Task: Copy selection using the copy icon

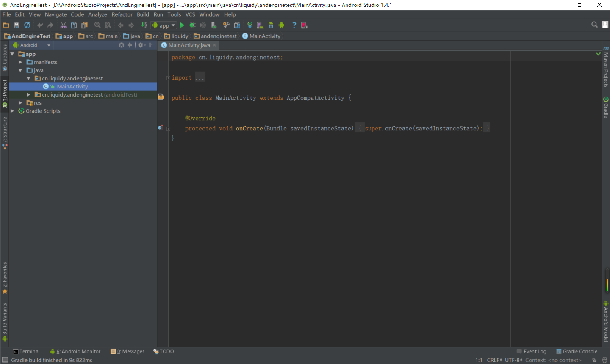Action: click(x=74, y=25)
